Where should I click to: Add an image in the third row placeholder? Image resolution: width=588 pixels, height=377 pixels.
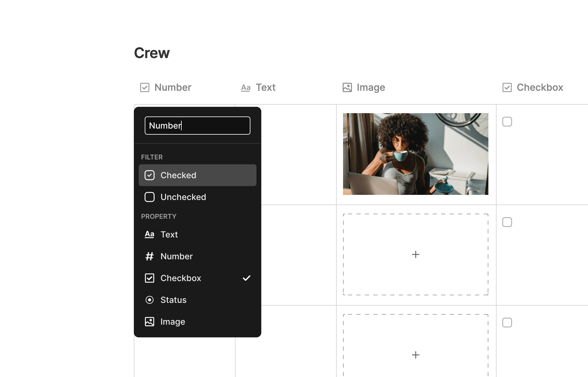pos(415,355)
